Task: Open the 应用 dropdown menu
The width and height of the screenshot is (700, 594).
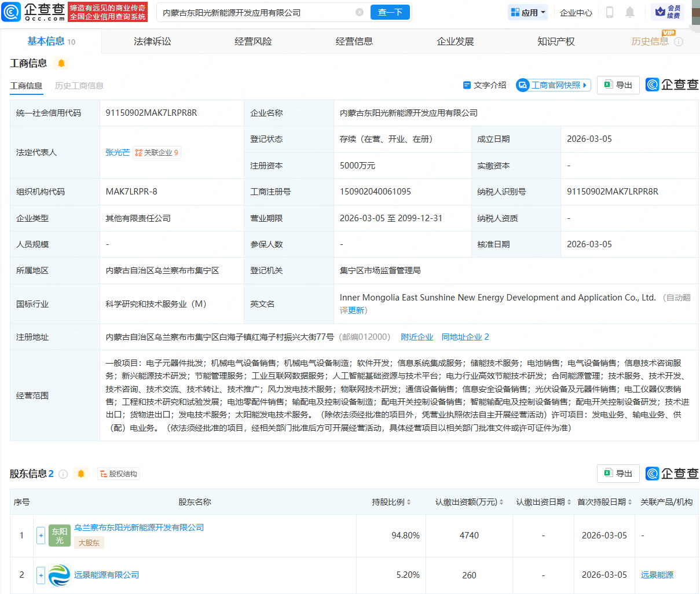Action: (x=527, y=12)
